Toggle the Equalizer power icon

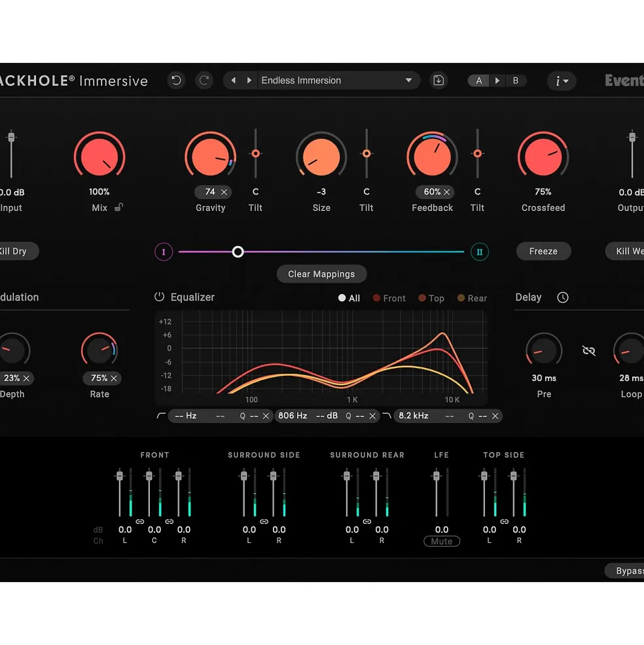[159, 297]
